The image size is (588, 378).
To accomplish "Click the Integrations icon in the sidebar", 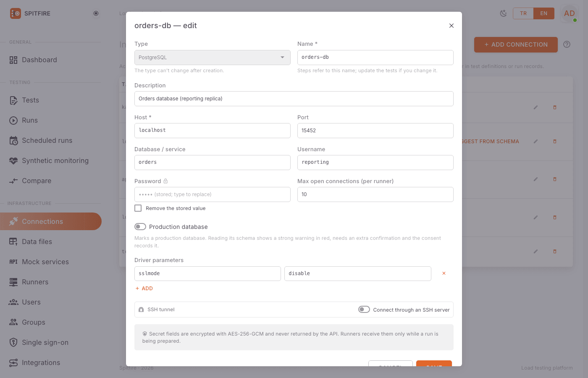I will [13, 362].
